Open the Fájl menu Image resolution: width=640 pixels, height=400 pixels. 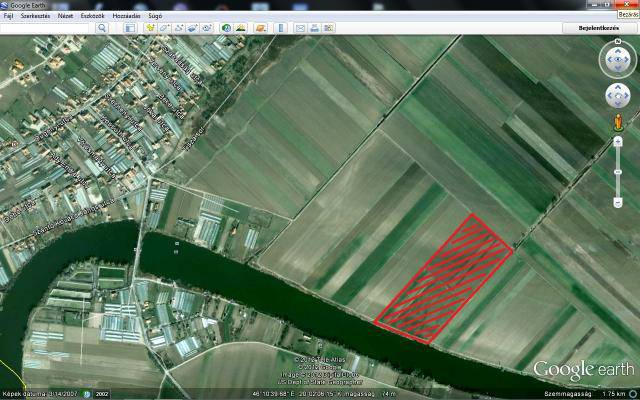pos(8,17)
